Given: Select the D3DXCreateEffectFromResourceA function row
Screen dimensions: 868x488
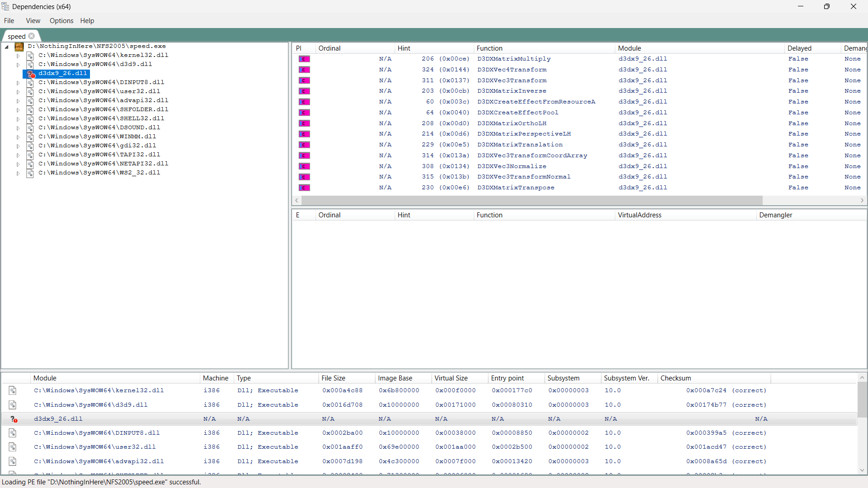Looking at the screenshot, I should coord(579,102).
